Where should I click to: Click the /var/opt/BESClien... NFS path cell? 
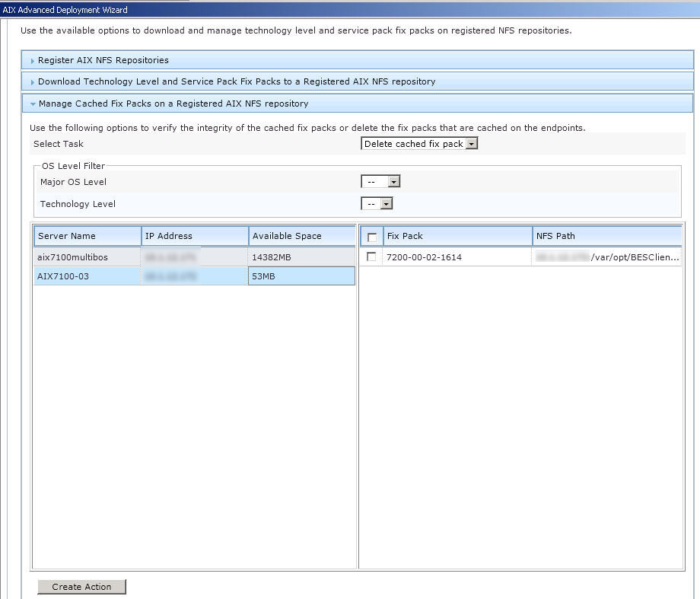(606, 256)
